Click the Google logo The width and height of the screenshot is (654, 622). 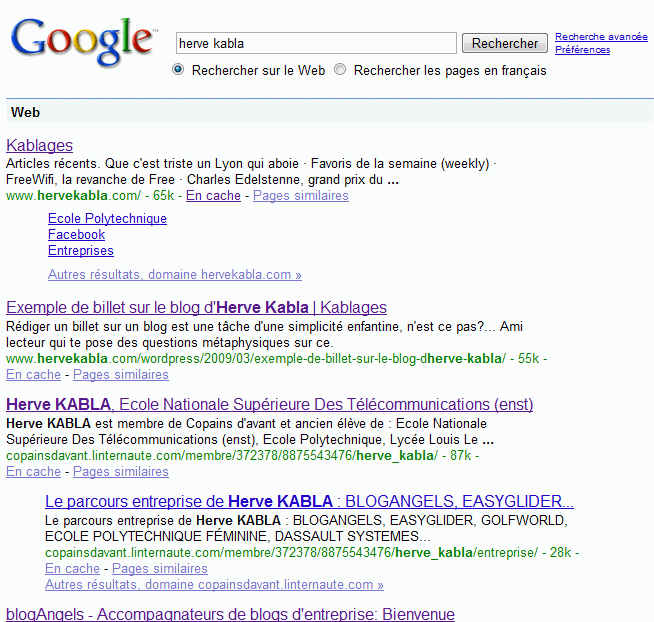[x=83, y=42]
